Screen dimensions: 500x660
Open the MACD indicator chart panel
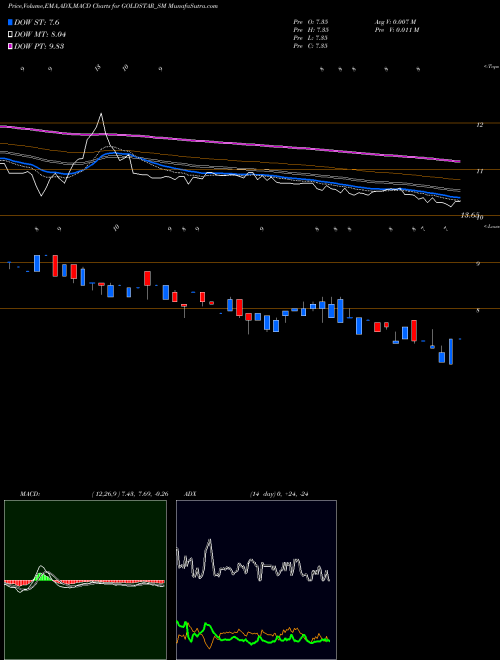(85, 580)
